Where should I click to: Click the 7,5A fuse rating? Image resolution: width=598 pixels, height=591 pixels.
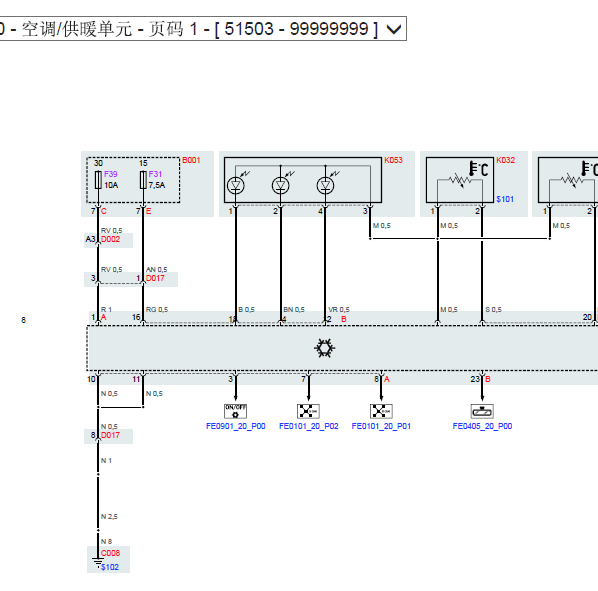[x=157, y=185]
